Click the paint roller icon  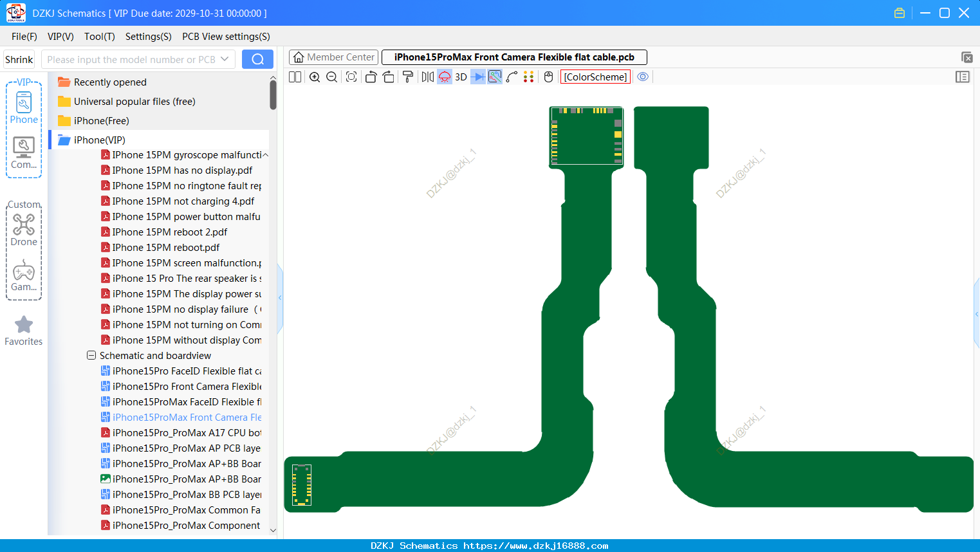(x=408, y=77)
